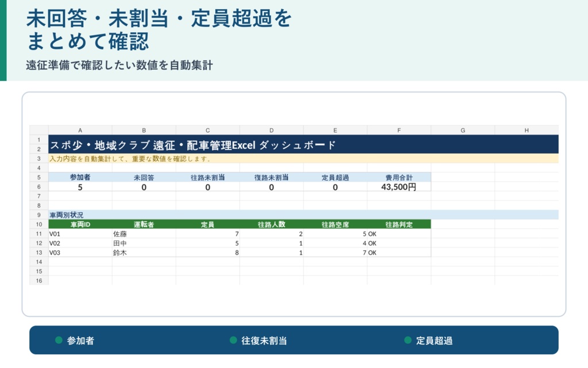Screen dimensions: 588x368
Task: Click the 定員超過 value 0 cell
Action: pyautogui.click(x=335, y=187)
